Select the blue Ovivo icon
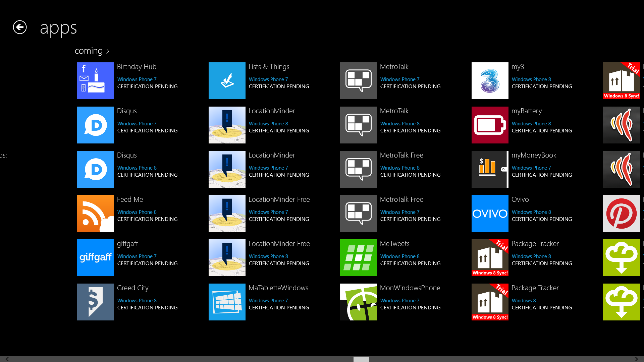The image size is (644, 362). [490, 214]
